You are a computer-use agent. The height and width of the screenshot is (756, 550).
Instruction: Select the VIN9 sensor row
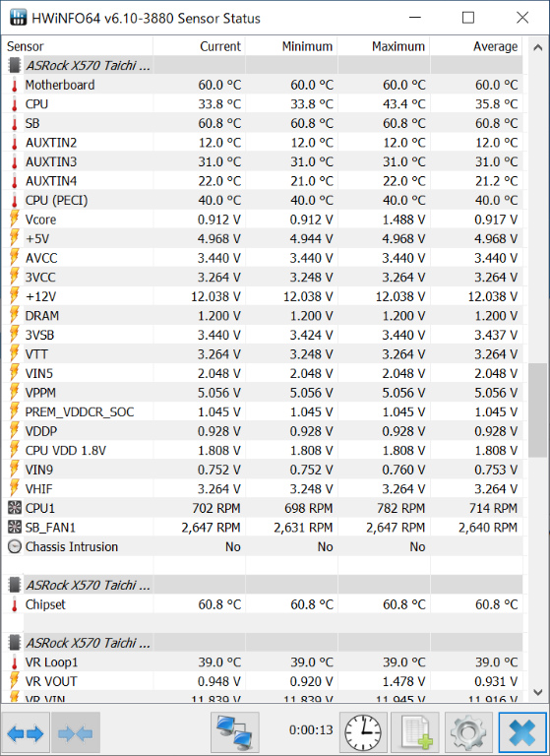click(263, 470)
